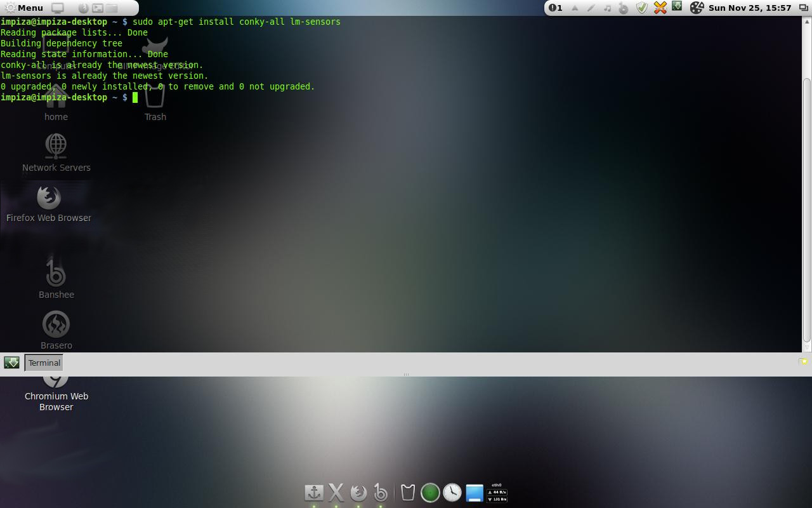Click the window list icon at panel end
The height and width of the screenshot is (508, 812).
[x=803, y=8]
